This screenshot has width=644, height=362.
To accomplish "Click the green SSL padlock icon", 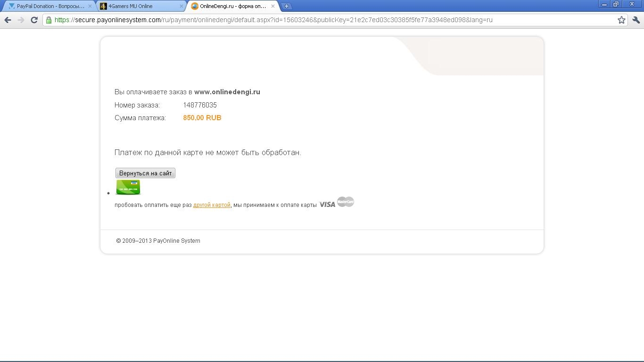I will pyautogui.click(x=49, y=20).
